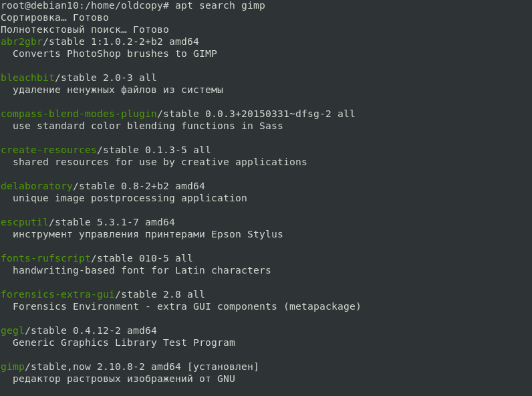Click the delaboratory package name
Viewport: 532px width, 396px height.
[37, 186]
